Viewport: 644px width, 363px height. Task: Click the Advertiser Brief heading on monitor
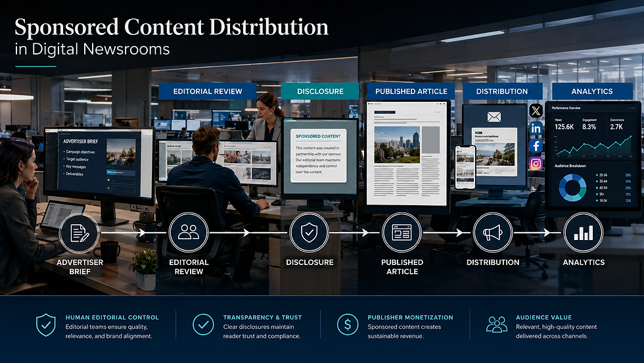80,141
